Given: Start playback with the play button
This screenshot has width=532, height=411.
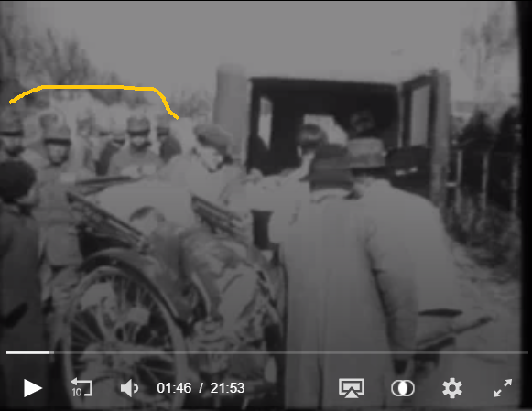Looking at the screenshot, I should coord(33,388).
